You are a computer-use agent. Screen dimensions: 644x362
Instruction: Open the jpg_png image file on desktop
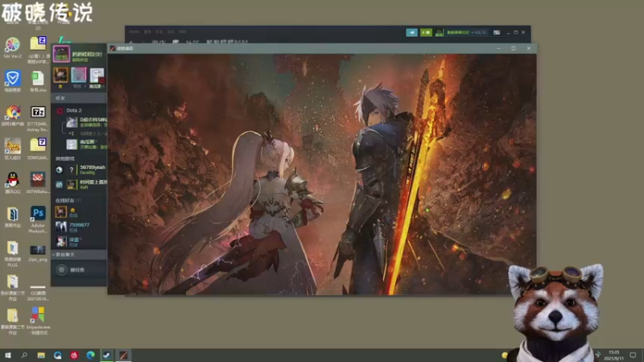pos(38,253)
